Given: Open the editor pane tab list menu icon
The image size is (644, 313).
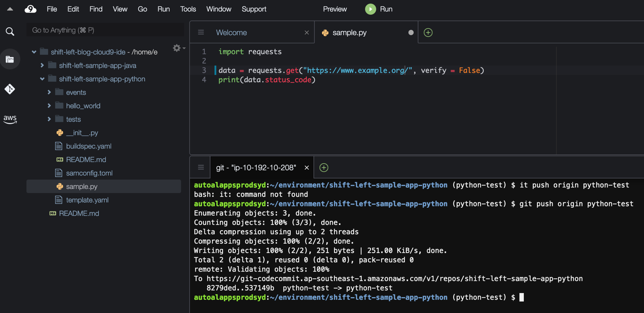Looking at the screenshot, I should click(201, 32).
